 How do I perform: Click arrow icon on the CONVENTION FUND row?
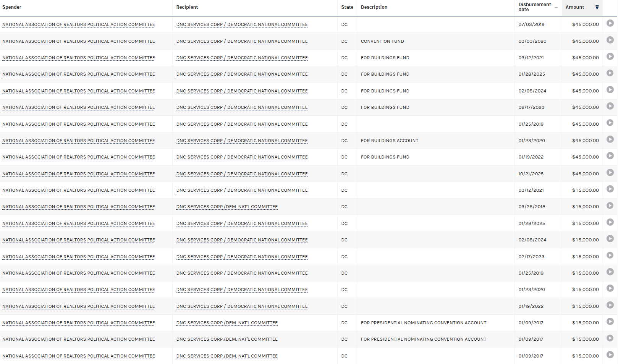(x=610, y=40)
